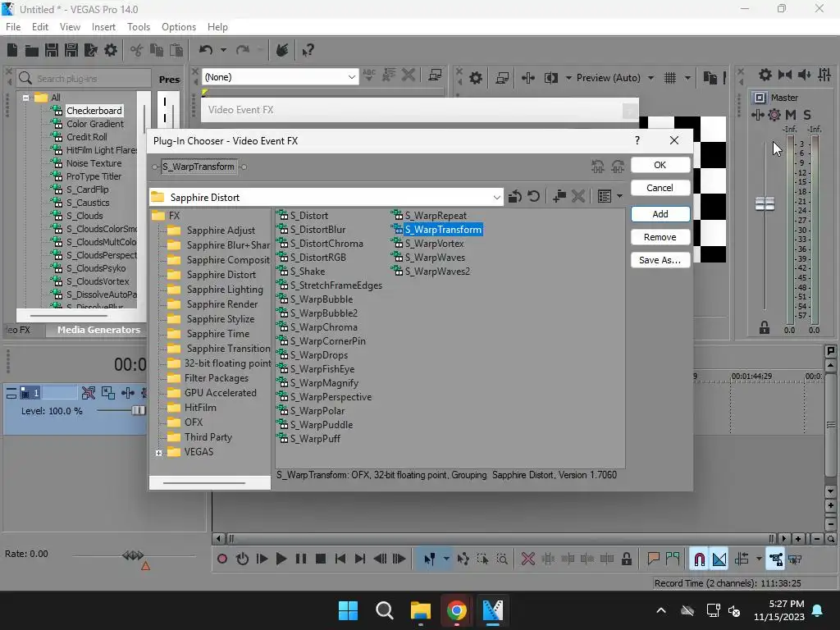Open the Insert menu
The height and width of the screenshot is (630, 840).
103,27
